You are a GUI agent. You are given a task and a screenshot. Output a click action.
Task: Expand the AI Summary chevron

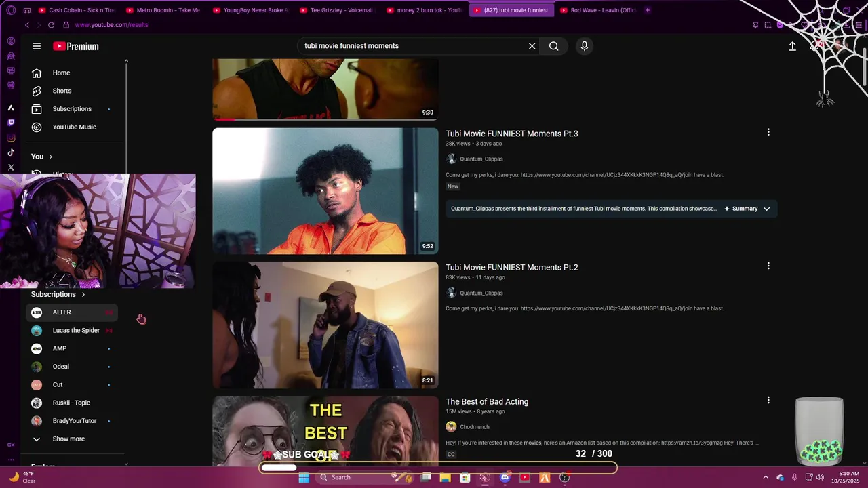[x=766, y=209]
